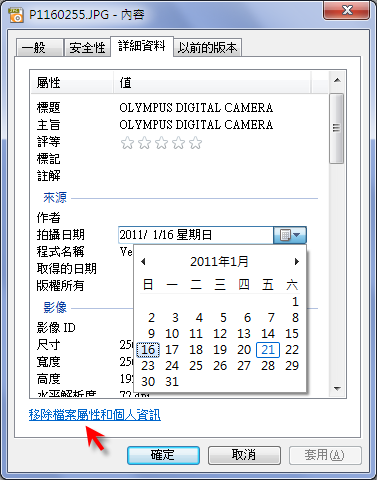
Task: Click the 程式名稱 property label
Action: point(60,252)
